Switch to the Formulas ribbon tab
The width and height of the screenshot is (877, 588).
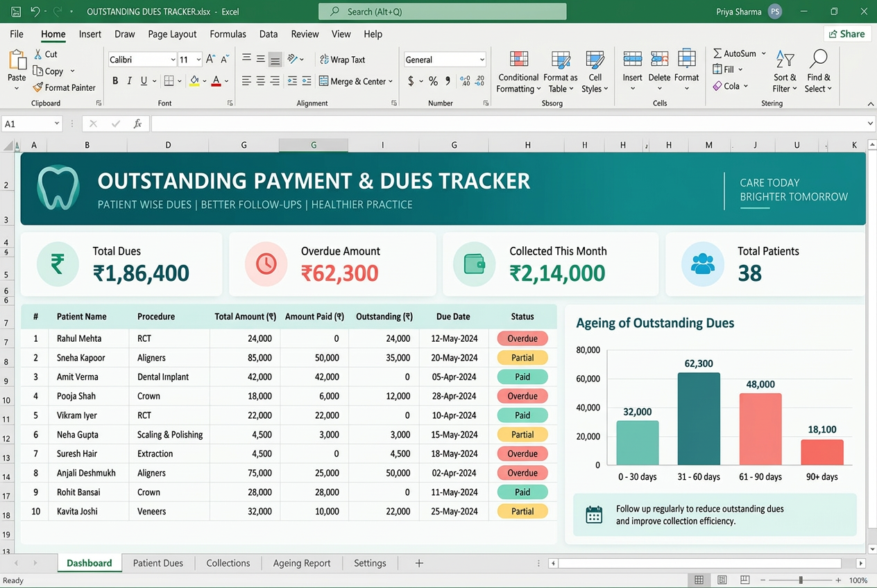click(228, 34)
